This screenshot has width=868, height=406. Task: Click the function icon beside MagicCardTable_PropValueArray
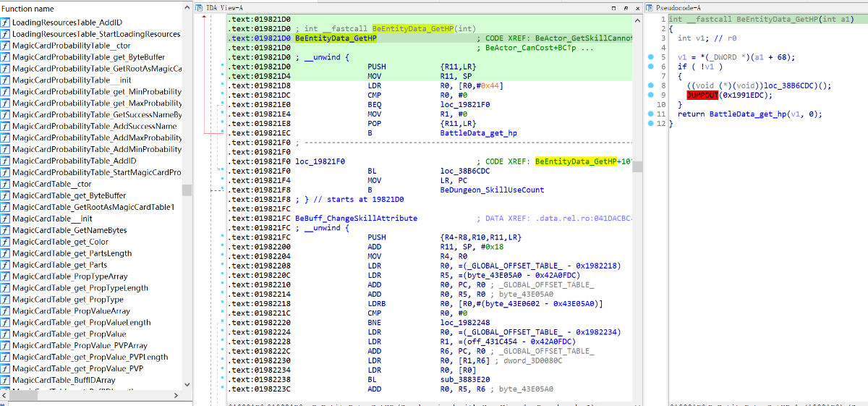[5, 311]
